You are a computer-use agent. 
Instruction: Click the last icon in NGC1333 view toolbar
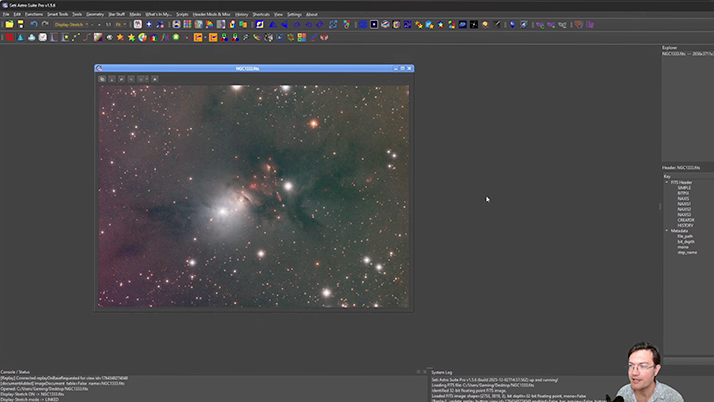(x=155, y=79)
